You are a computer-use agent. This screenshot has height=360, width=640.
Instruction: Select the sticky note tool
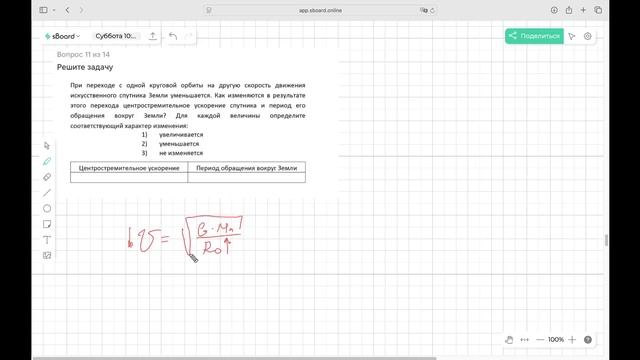[47, 224]
